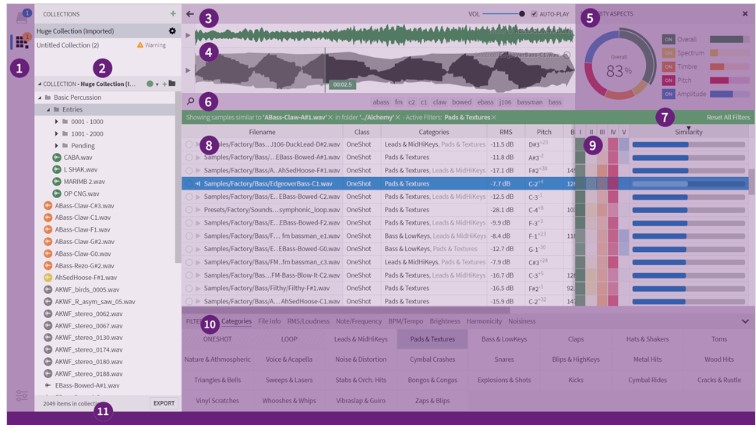Toggle the Spectrum aspect ON switch

pyautogui.click(x=668, y=53)
